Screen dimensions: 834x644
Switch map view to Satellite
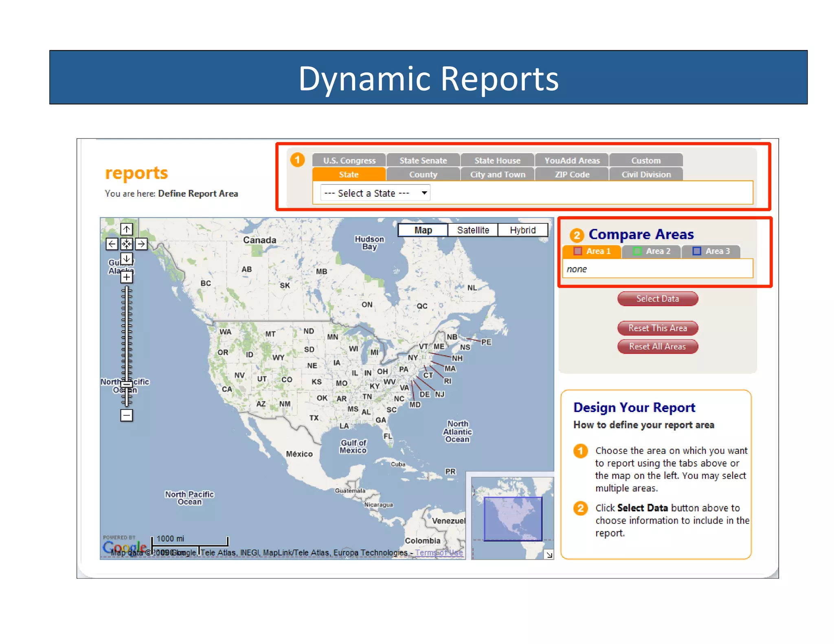coord(473,230)
